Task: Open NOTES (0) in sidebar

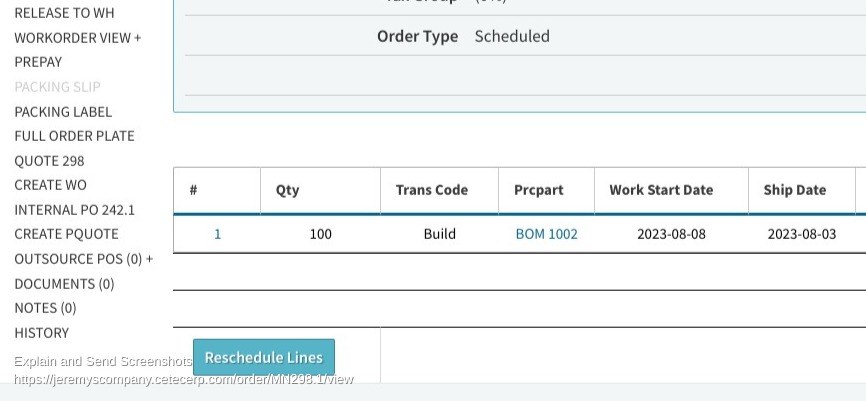Action: (45, 308)
